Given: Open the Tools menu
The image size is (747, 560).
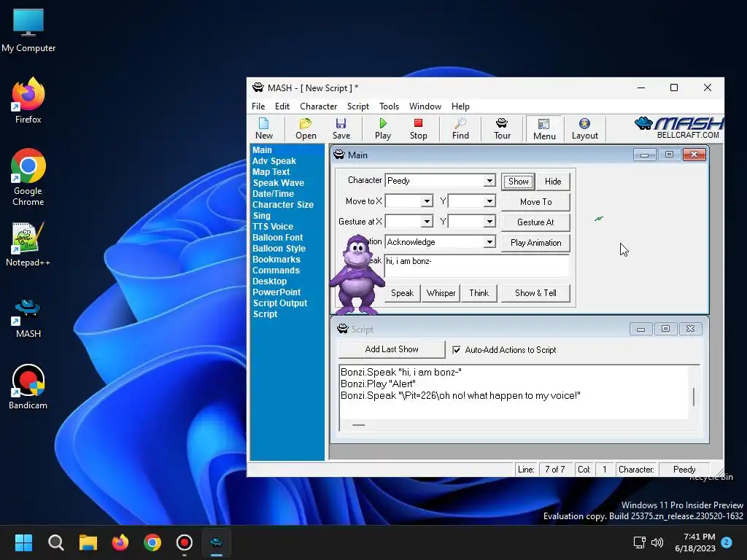Looking at the screenshot, I should tap(389, 106).
